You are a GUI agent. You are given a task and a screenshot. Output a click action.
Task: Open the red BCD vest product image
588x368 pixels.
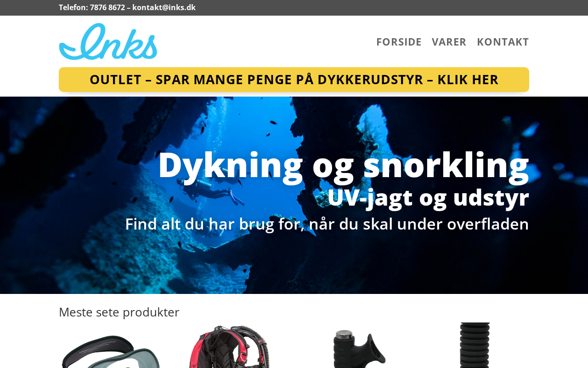(229, 346)
